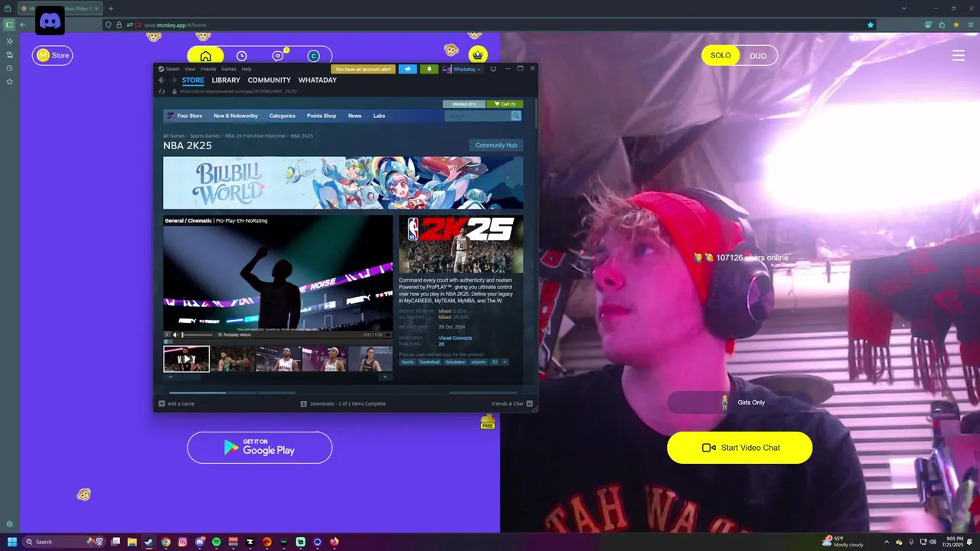Select the STORE tab in Steam

click(x=193, y=80)
